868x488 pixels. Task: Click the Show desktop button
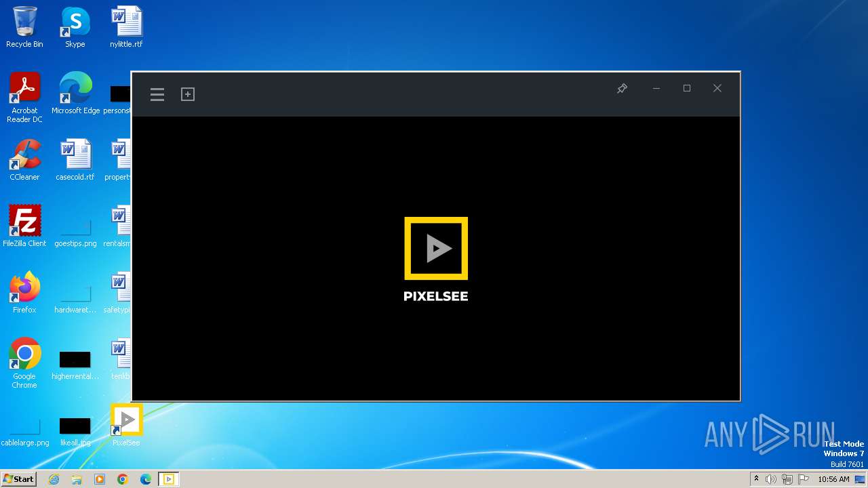coord(861,479)
